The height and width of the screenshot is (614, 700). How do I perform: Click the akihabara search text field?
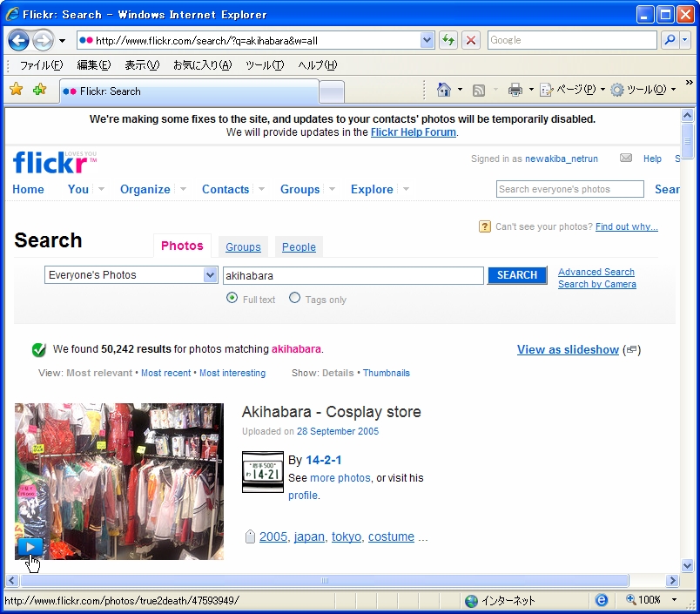(353, 275)
